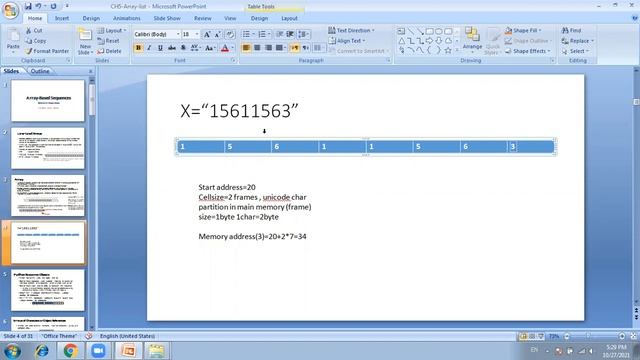Clear all formatting eraser icon
This screenshot has width=640, height=360.
coord(231,34)
